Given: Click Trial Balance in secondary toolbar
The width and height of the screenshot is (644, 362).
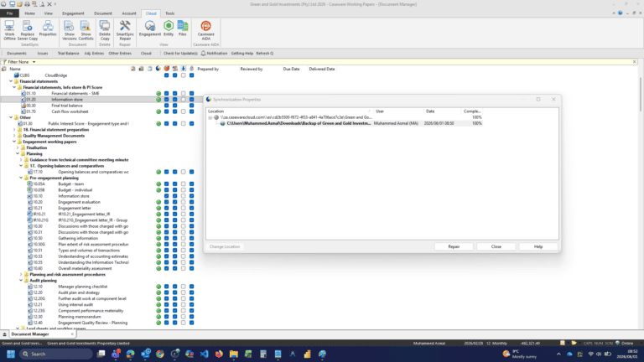Looking at the screenshot, I should point(68,54).
